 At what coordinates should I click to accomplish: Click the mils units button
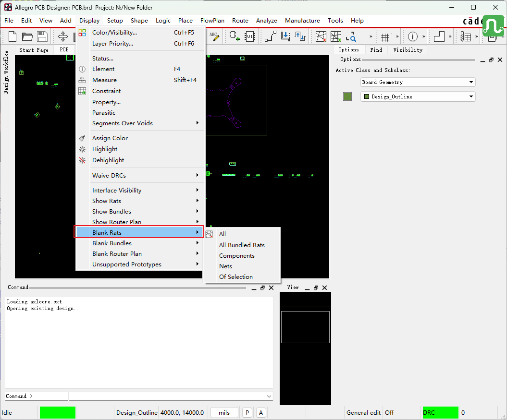pos(224,413)
